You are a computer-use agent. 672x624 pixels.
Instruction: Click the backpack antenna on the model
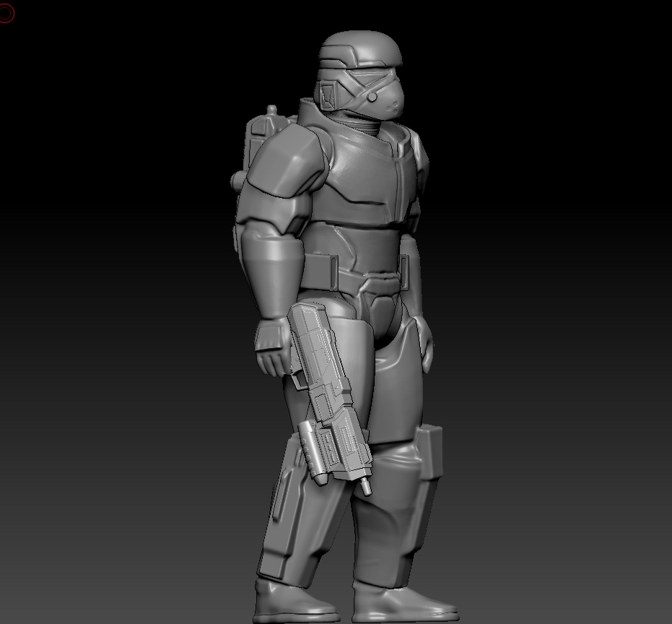click(271, 110)
